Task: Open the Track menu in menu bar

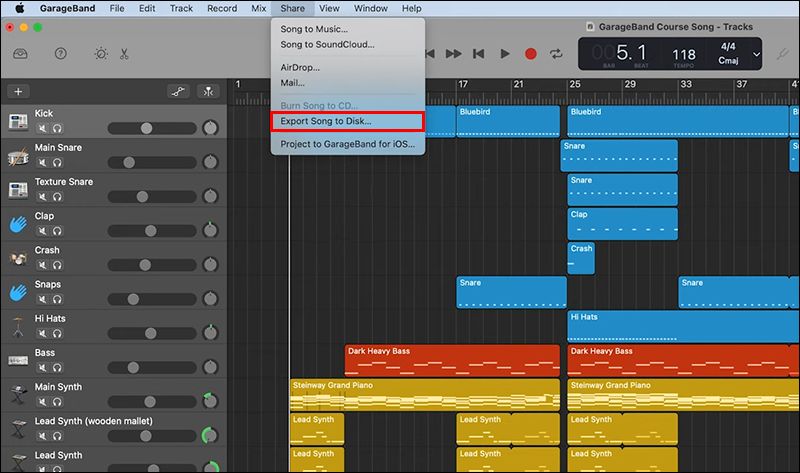Action: 181,8
